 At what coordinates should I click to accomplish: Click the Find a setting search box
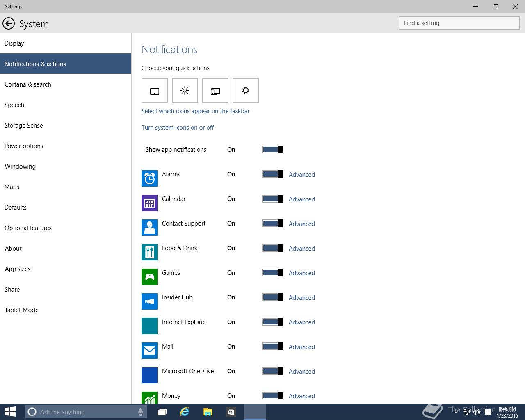[459, 23]
